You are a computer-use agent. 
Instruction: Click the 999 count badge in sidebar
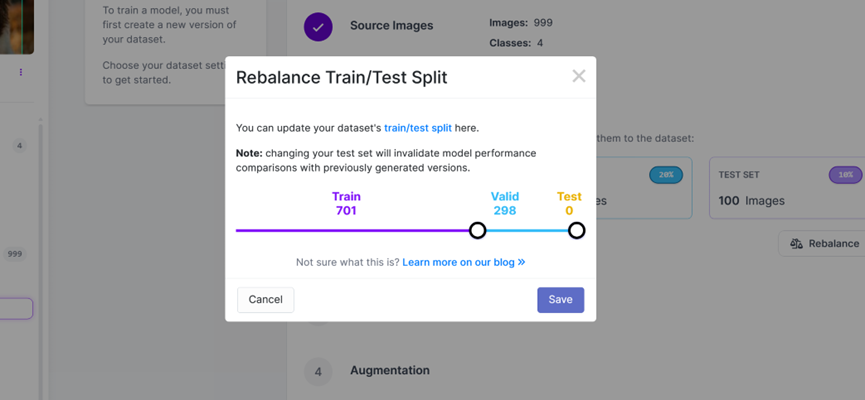tap(15, 254)
